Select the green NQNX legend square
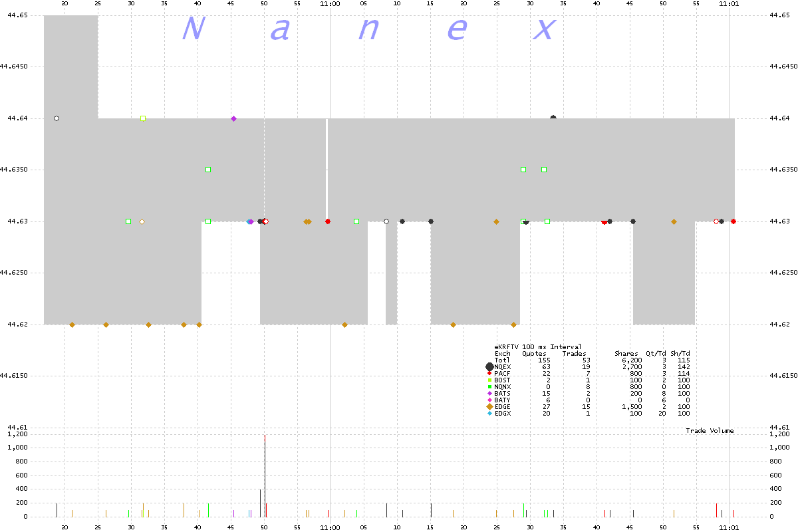 pyautogui.click(x=490, y=387)
